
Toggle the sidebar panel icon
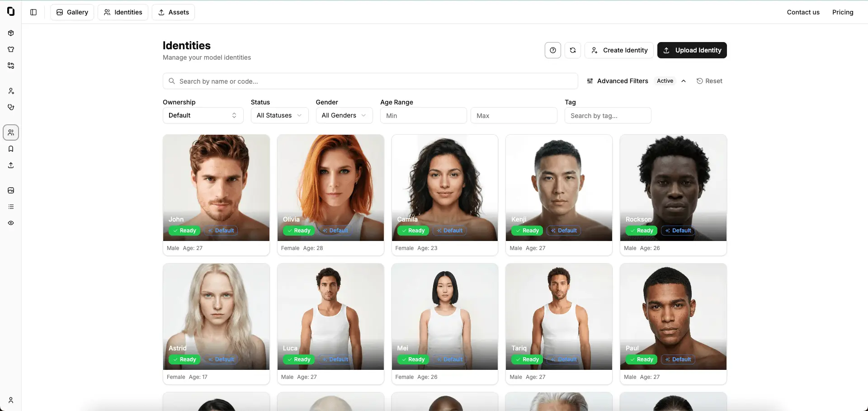[33, 12]
